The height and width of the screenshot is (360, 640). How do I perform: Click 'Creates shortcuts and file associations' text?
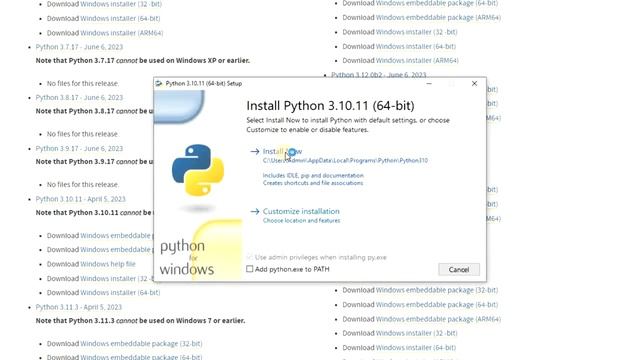point(313,183)
